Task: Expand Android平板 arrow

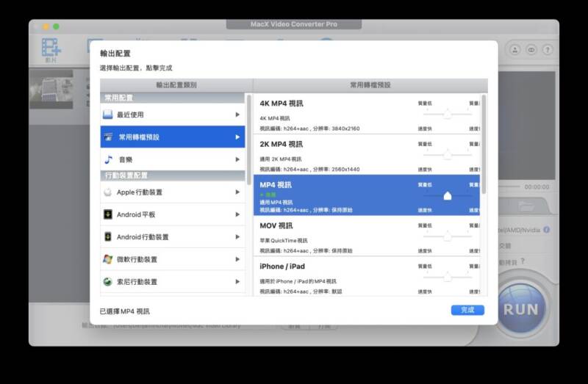Action: click(x=237, y=214)
